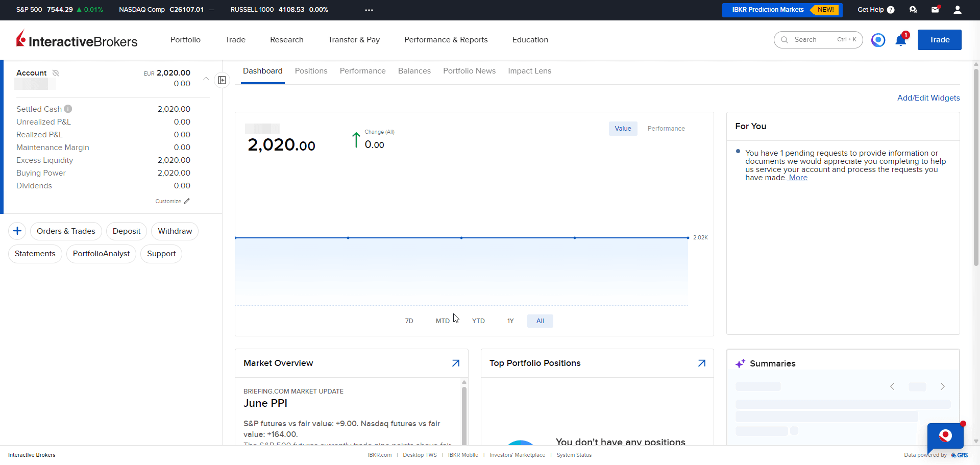Viewport: 980px width, 465px height.
Task: Open the three-dot ticker overflow menu
Action: [x=369, y=10]
